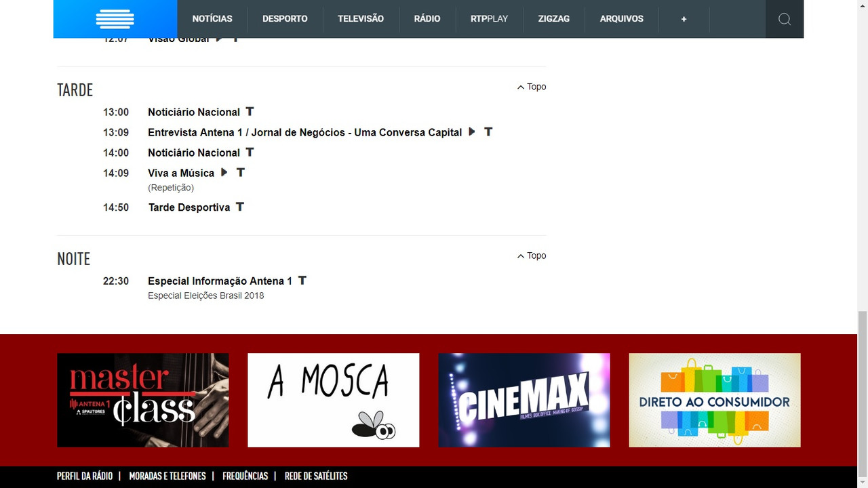Screen dimensions: 868x488
Task: Open the Cinemax banner
Action: 524,400
